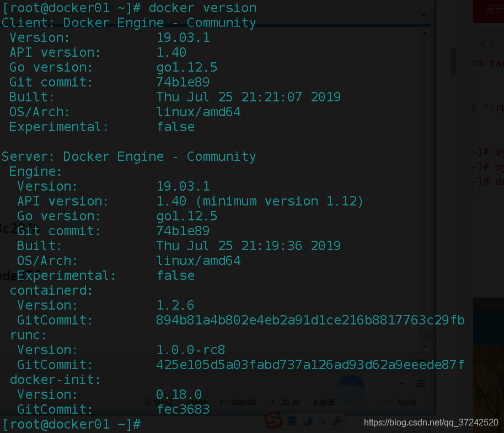Click containerd version value 1.2.6

click(175, 305)
